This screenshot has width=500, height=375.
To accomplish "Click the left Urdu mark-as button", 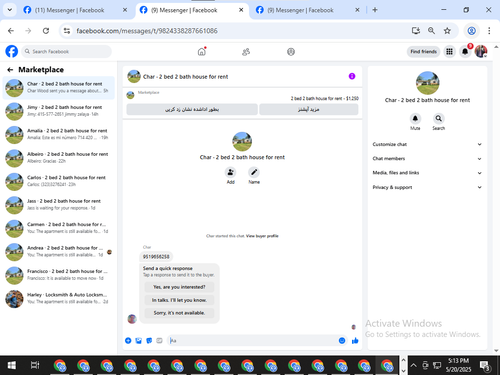I will point(192,109).
